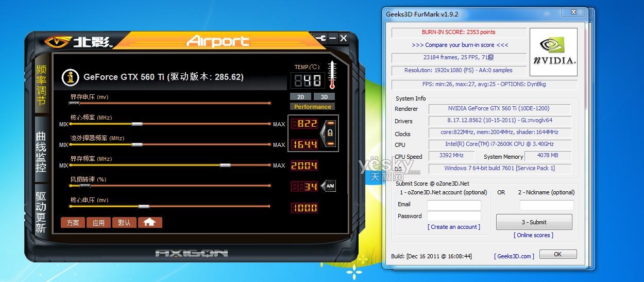Screen dimensions: 644x282
Task: Open the 驱动更新 side tab
Action: [41, 211]
